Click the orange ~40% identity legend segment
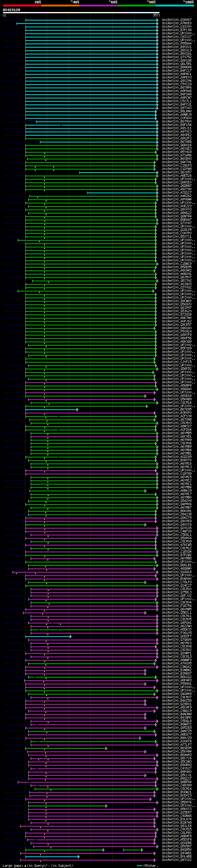 point(60,6)
